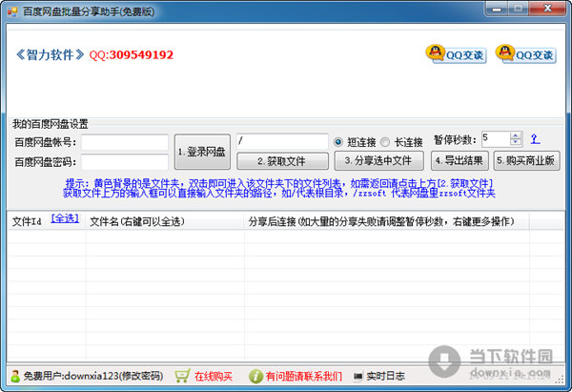
Task: Click the real-time log monitor icon
Action: coord(357,376)
